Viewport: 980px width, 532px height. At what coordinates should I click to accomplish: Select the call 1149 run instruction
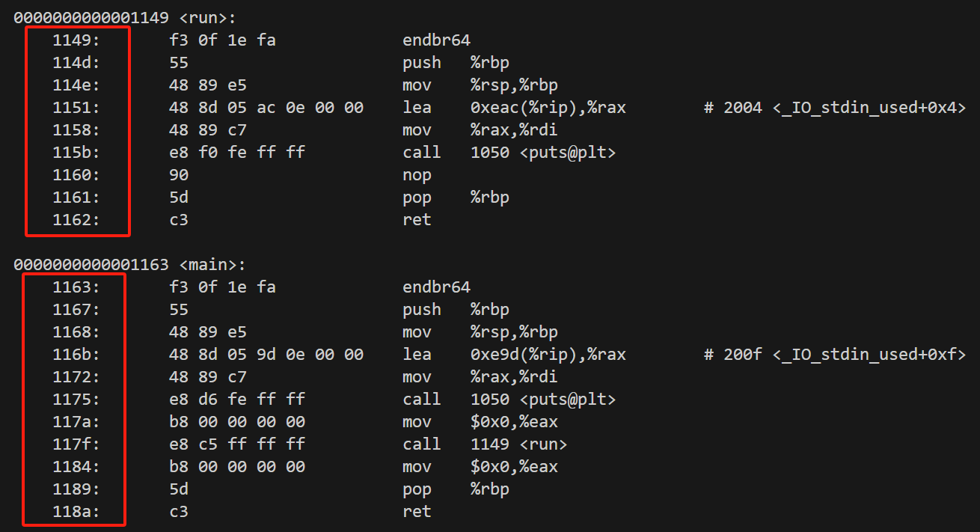(485, 444)
